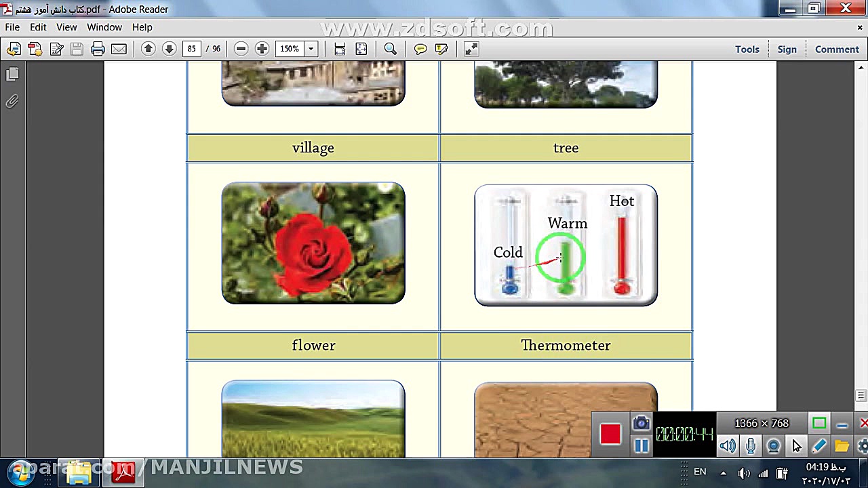
Task: Switch to read mode with expand icon
Action: [471, 49]
